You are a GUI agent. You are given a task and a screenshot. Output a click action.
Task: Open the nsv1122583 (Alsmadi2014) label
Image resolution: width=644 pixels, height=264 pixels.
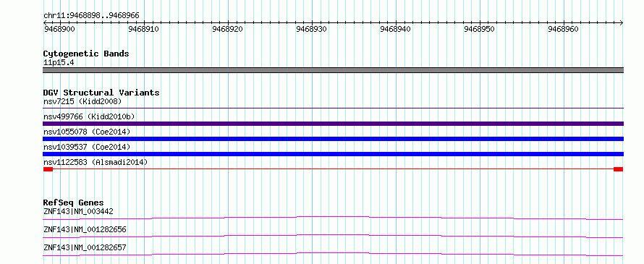click(x=96, y=162)
